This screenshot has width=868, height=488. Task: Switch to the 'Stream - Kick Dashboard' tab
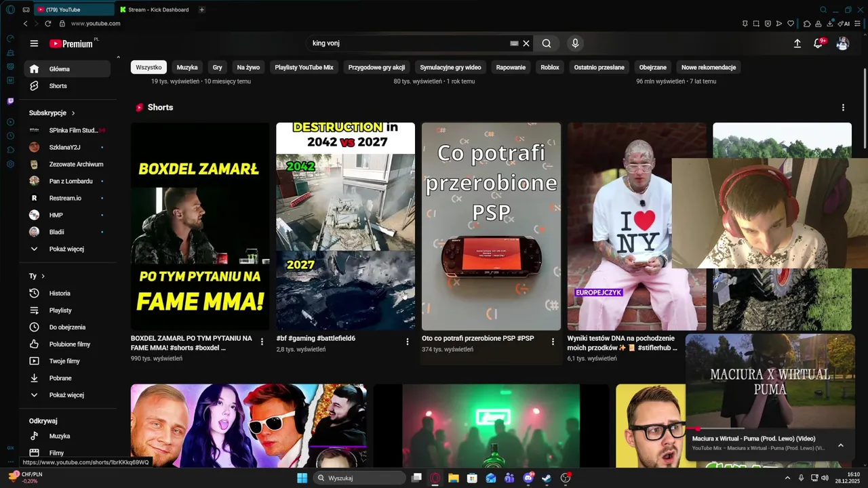coord(155,9)
